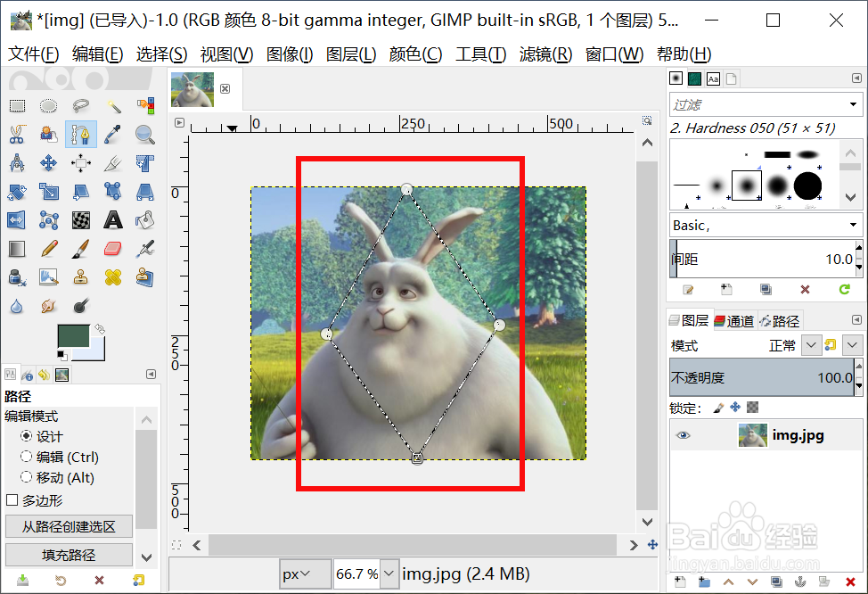This screenshot has width=868, height=594.
Task: Select the Measure compass tool
Action: click(x=17, y=163)
